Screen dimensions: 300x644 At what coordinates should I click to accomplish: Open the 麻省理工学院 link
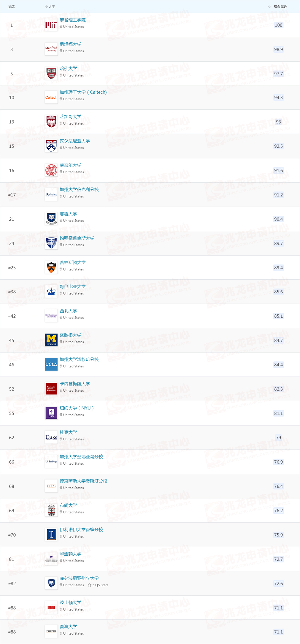click(72, 20)
